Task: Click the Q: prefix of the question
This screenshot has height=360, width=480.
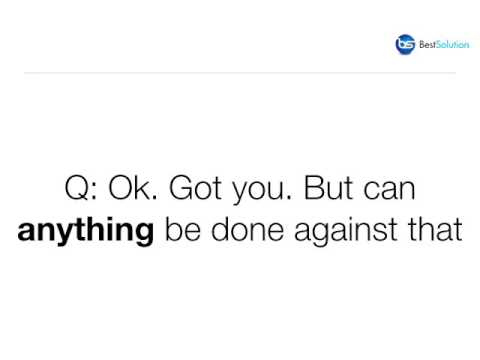Action: pos(81,188)
